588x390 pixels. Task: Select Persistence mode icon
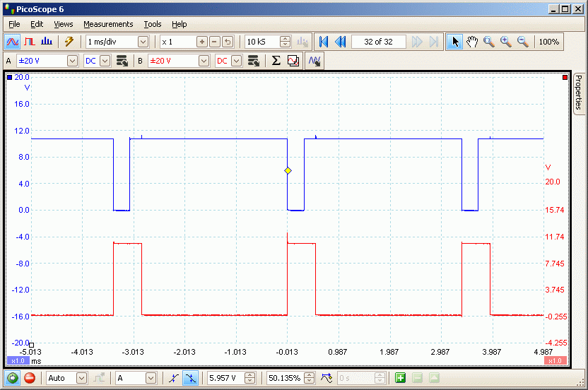[x=30, y=42]
